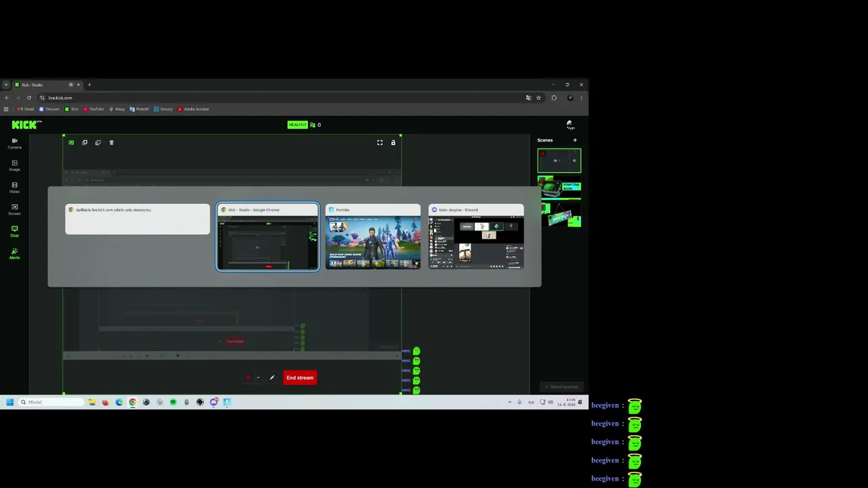Open the Chrome three-dot menu
Screen dimensions: 868x488
[581, 98]
